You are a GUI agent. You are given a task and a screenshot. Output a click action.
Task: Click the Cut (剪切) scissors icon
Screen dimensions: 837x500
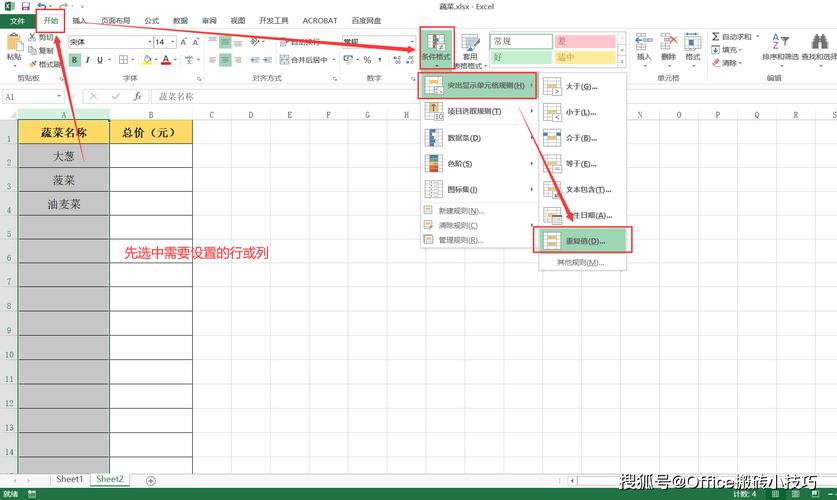click(x=32, y=37)
